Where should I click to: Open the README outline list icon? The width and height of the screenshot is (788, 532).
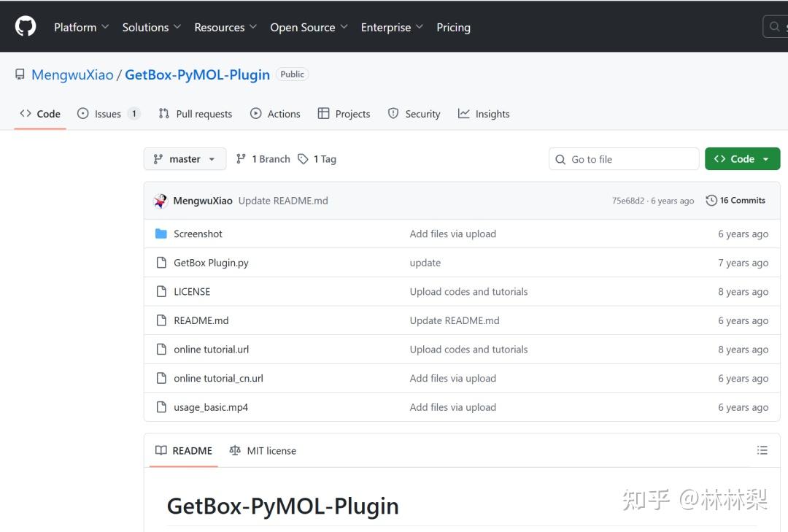coord(762,450)
